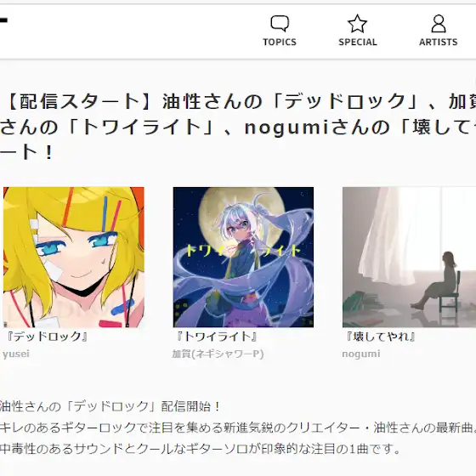
Task: Visit the 加賀(ネギシャワーP) artist link
Action: 218,354
